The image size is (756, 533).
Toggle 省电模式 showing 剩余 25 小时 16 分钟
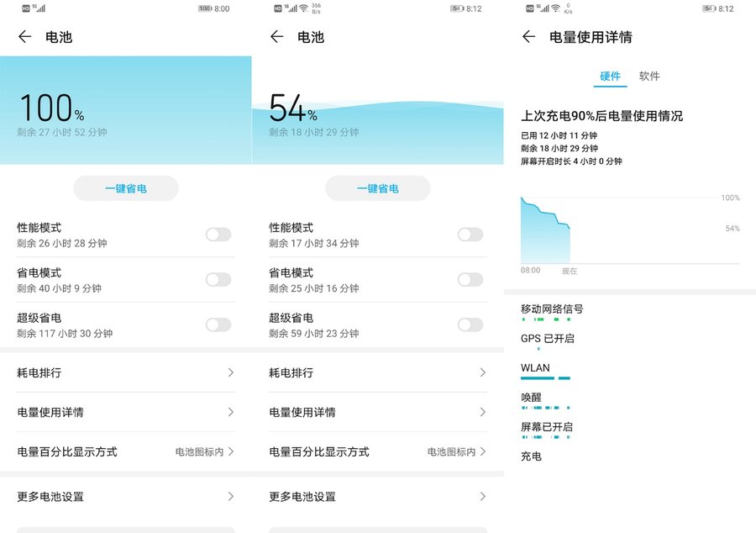470,280
